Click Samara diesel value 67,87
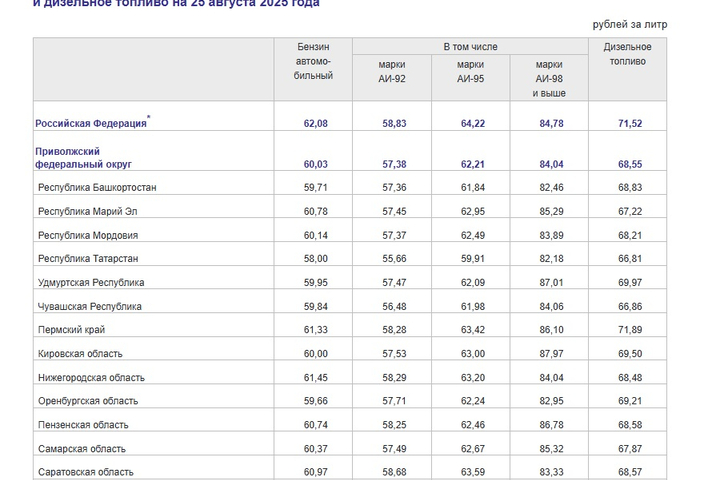720x480 pixels. (630, 449)
